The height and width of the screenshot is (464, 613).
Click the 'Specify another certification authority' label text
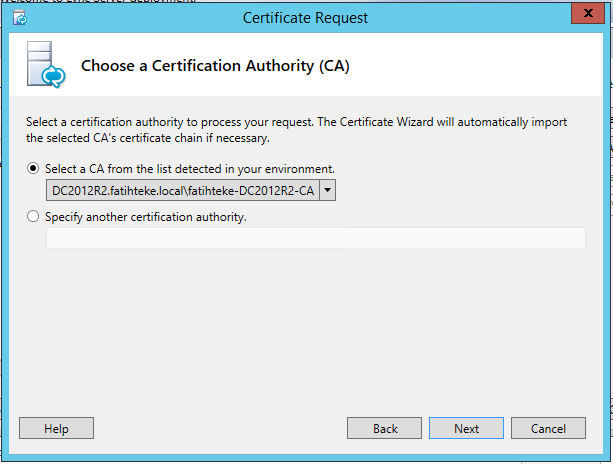click(145, 216)
